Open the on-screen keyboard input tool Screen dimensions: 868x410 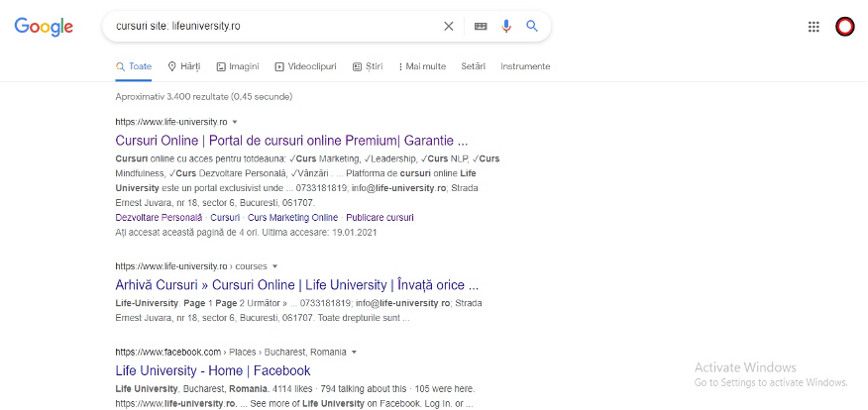pos(481,26)
